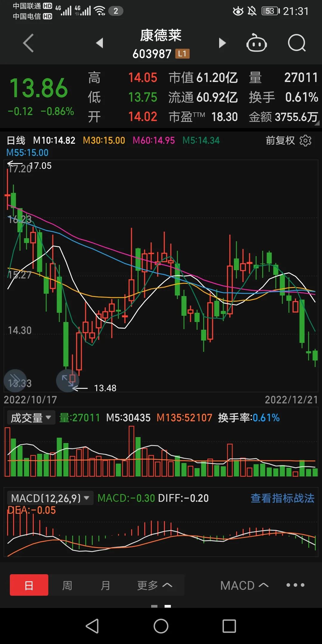Image resolution: width=322 pixels, height=644 pixels.
Task: Tap 市盈TTM value 18.30
Action: pos(203,117)
